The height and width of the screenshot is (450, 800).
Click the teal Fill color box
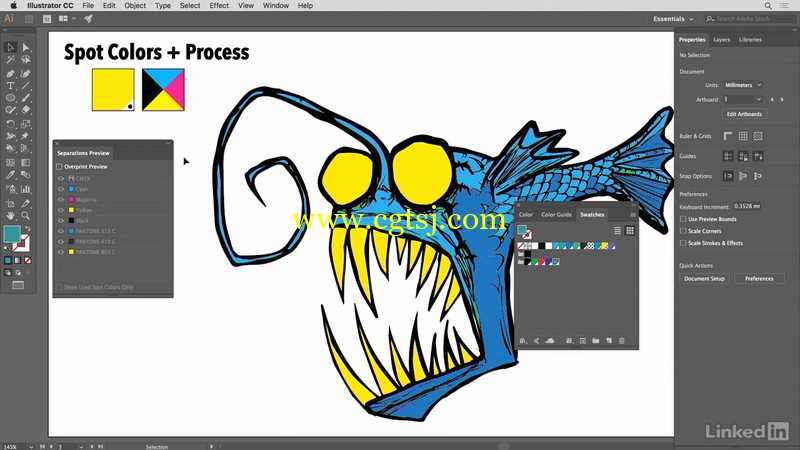12,234
